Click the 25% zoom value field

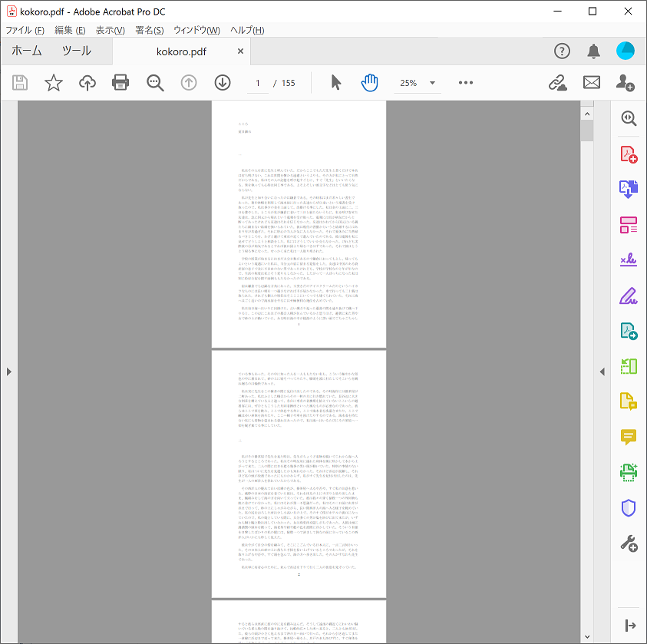click(x=408, y=83)
